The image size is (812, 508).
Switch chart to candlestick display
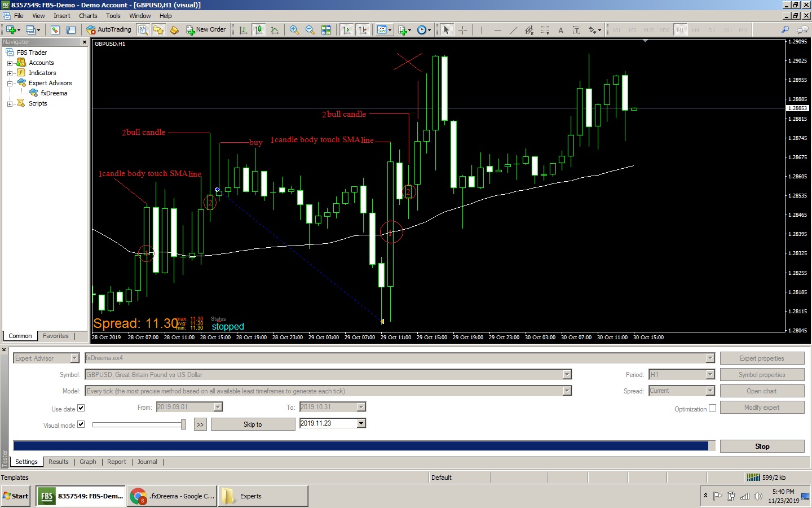[259, 30]
